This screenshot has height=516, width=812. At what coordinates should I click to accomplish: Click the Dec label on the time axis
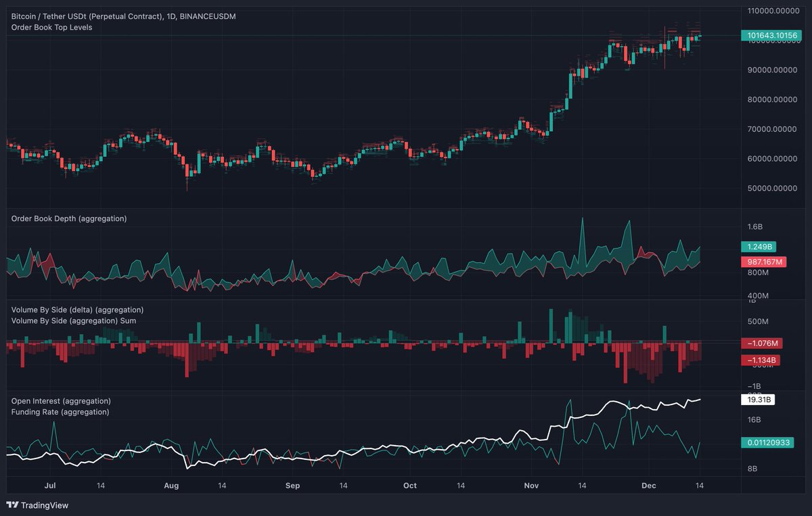[648, 486]
